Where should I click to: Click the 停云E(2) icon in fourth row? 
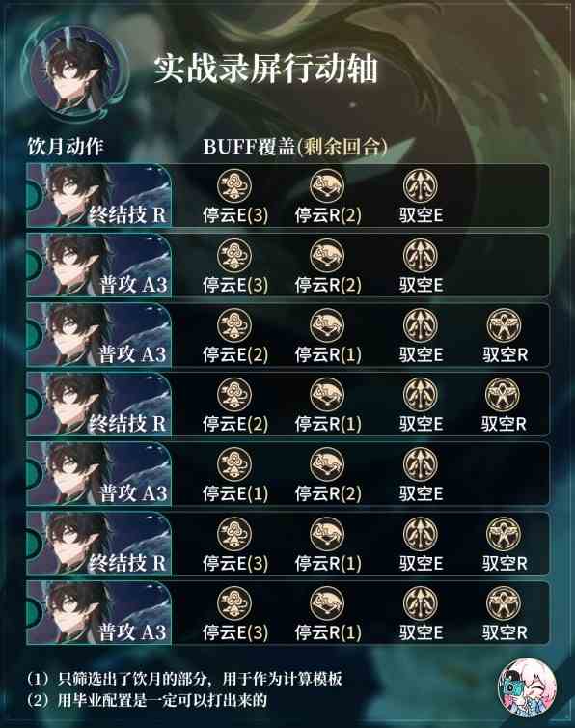coord(234,395)
